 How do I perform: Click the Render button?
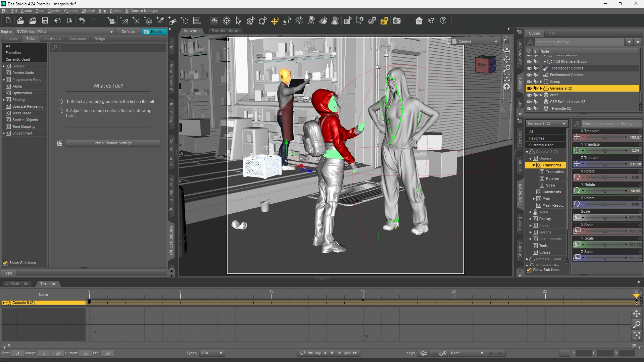click(x=154, y=32)
